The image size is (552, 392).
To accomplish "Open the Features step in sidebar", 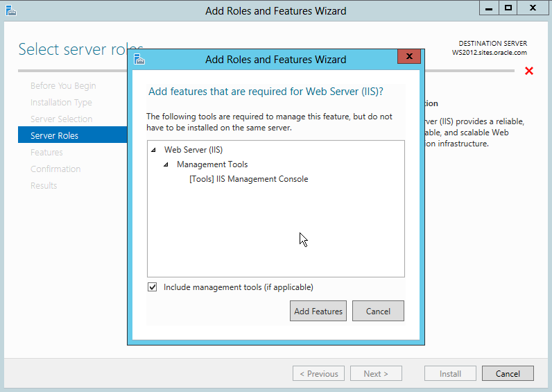I will (46, 153).
